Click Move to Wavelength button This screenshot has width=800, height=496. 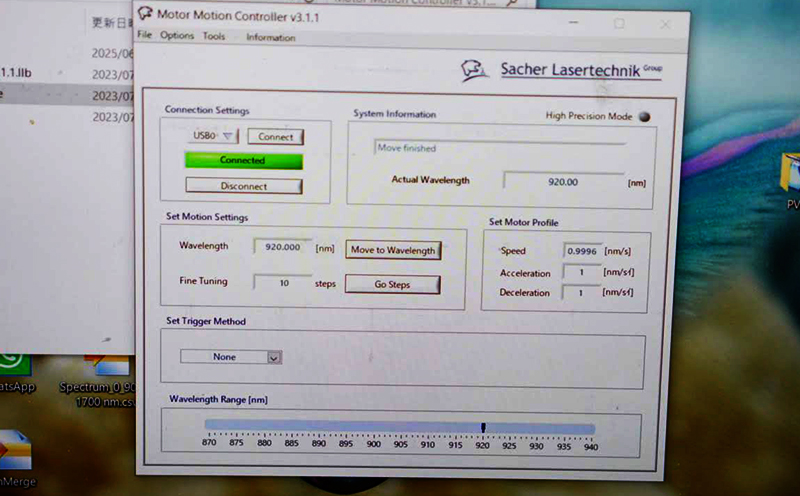coord(393,250)
